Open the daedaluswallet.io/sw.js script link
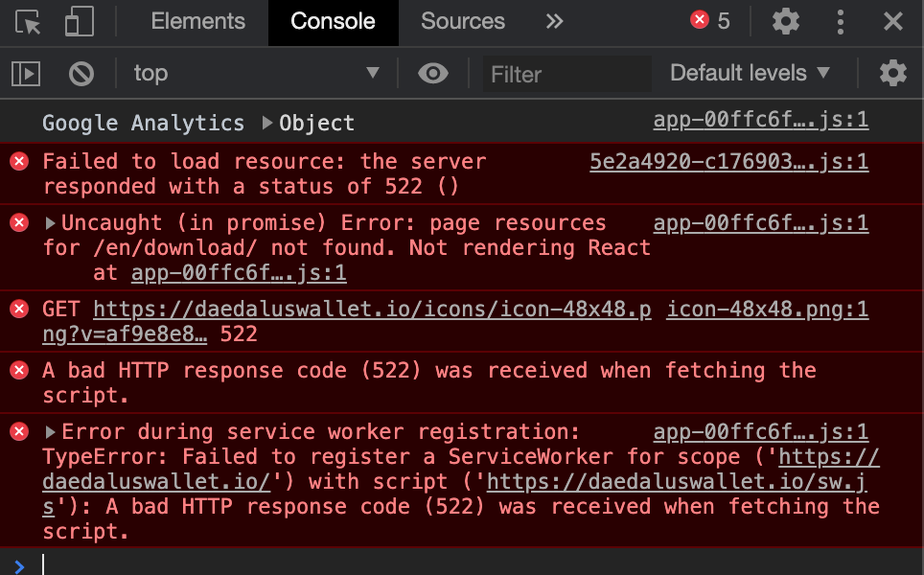The height and width of the screenshot is (575, 924). pos(677,482)
